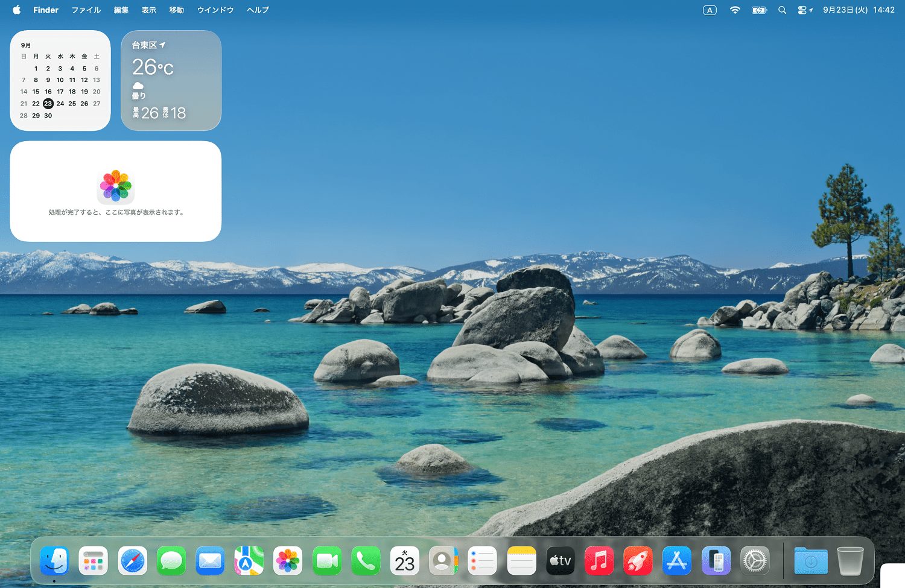Click the FaceTime icon in the Dock
905x588 pixels.
(326, 561)
